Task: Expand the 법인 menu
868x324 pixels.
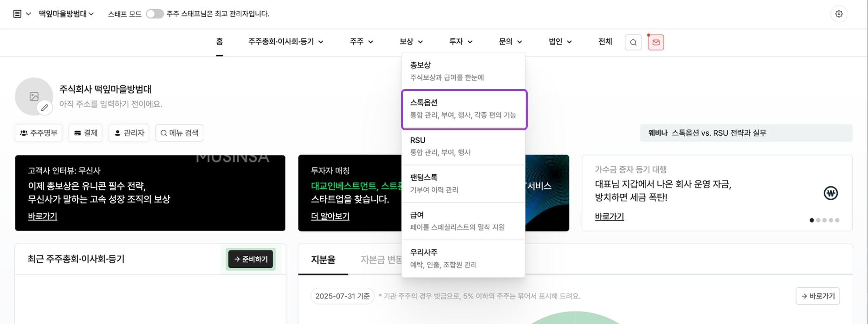Action: 560,42
